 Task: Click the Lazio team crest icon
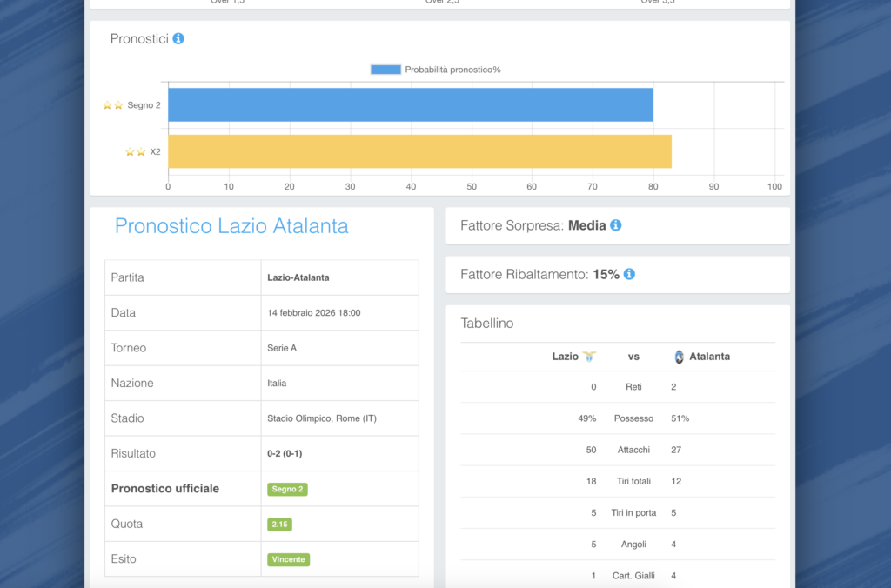[x=590, y=357]
